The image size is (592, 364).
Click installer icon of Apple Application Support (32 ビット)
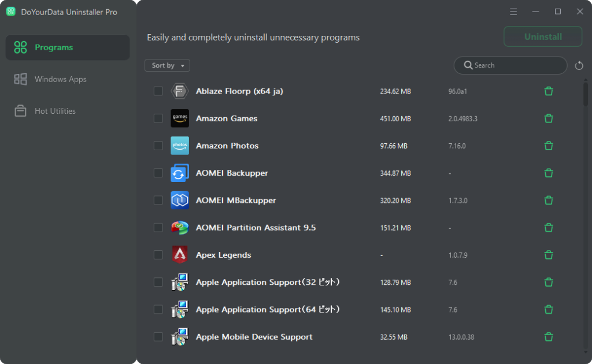click(180, 282)
